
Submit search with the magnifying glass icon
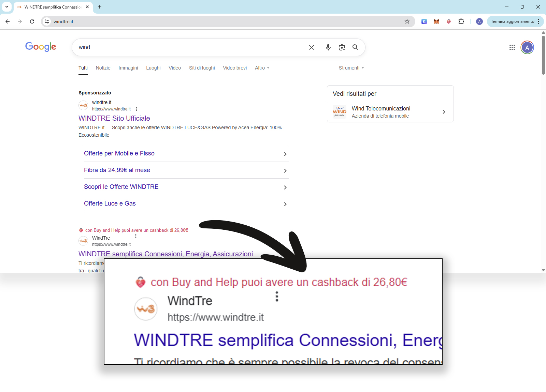356,47
